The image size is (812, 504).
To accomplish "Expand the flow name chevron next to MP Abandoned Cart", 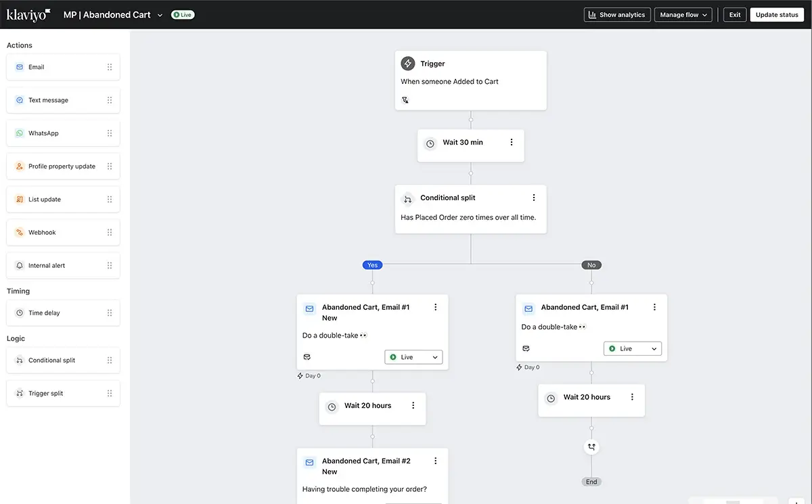I will pos(159,14).
